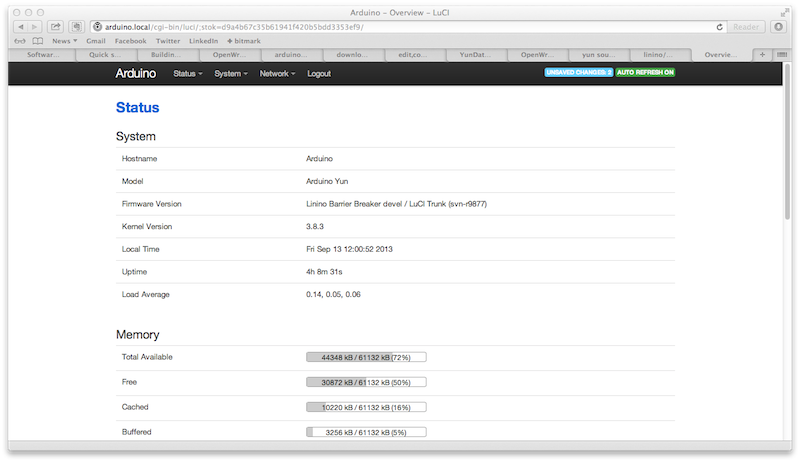Viewport: 800px width, 462px height.
Task: Add a new tab with plus button
Action: click(762, 55)
